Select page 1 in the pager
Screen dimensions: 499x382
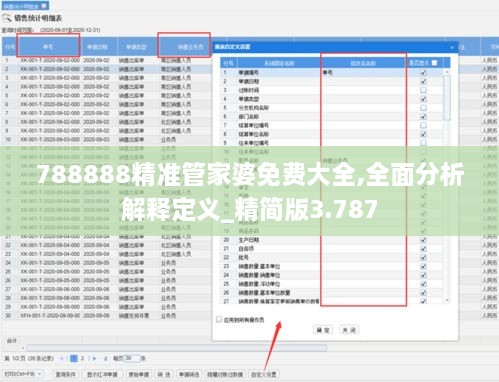tap(74, 359)
